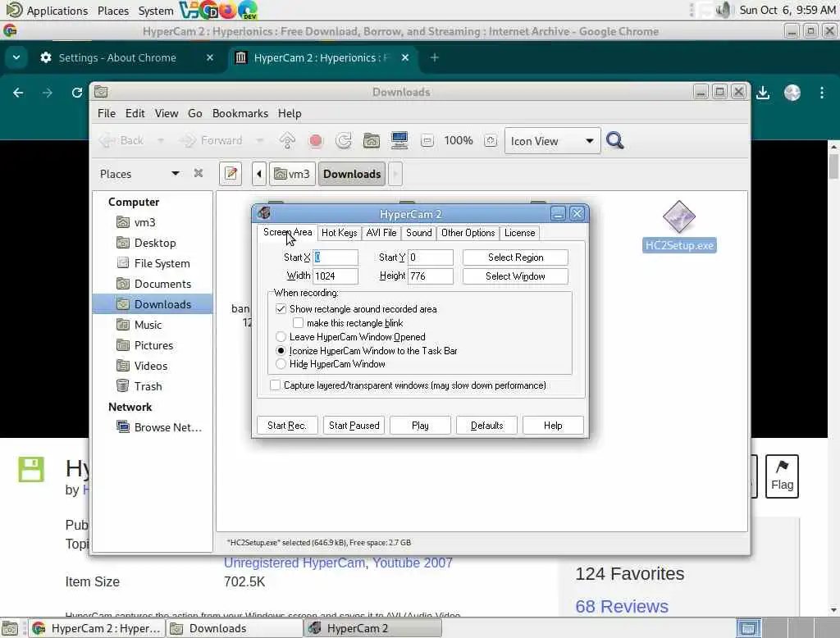840x638 pixels.
Task: Open Chrome profile avatar icon
Action: (792, 93)
